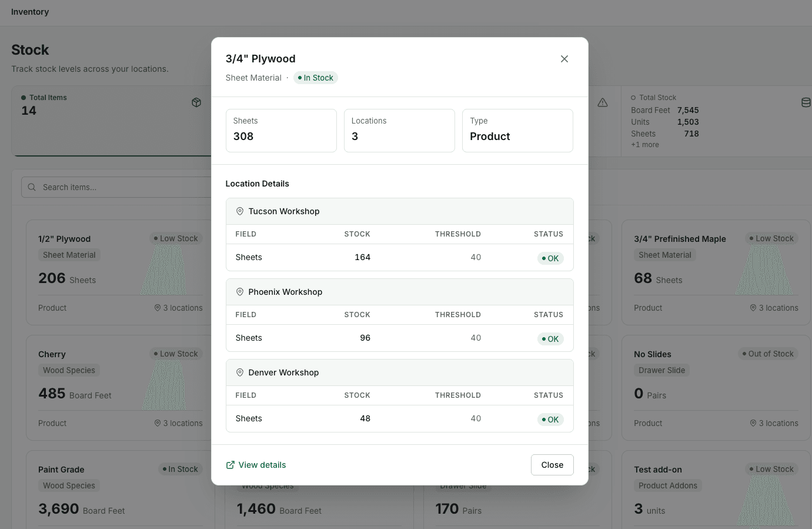Close the 3/4" Plywood dialog with X icon
Screen dimensions: 812x529
tap(564, 59)
